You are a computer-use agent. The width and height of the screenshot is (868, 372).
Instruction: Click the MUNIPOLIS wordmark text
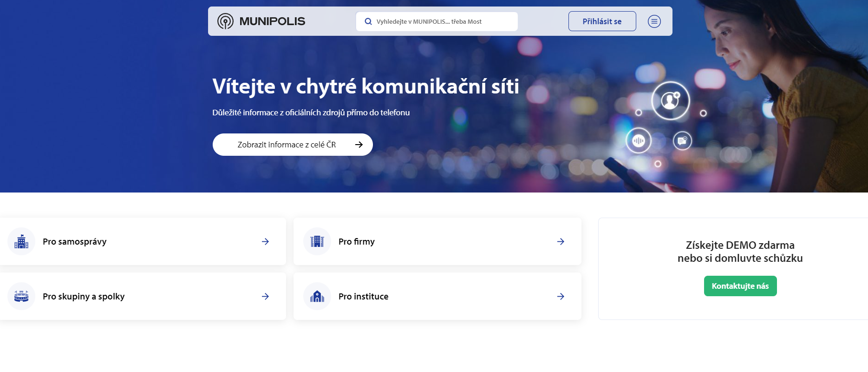(x=272, y=21)
